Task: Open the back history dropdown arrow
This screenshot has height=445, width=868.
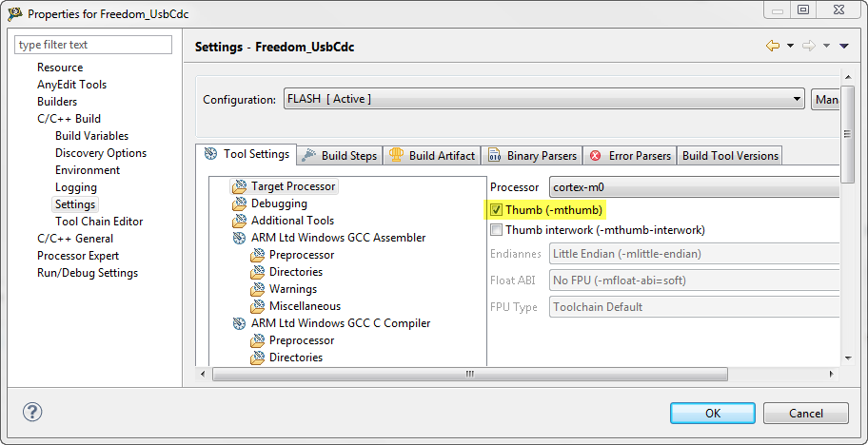Action: tap(790, 46)
